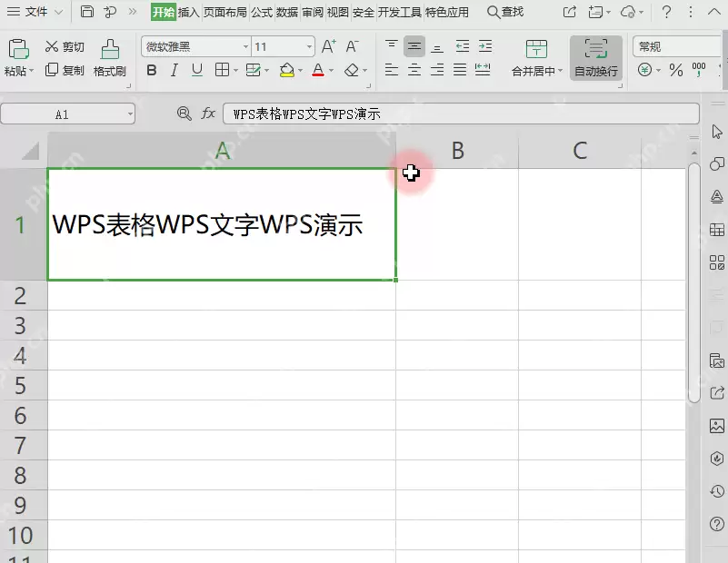Screen dimensions: 728x563
Task: Click the increase indent icon
Action: [485, 46]
